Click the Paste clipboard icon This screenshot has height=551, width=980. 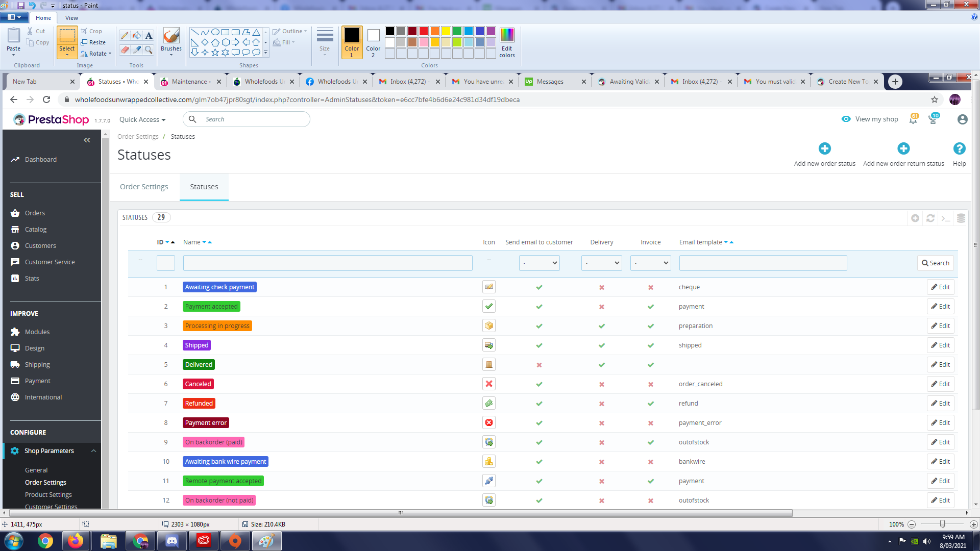click(14, 36)
